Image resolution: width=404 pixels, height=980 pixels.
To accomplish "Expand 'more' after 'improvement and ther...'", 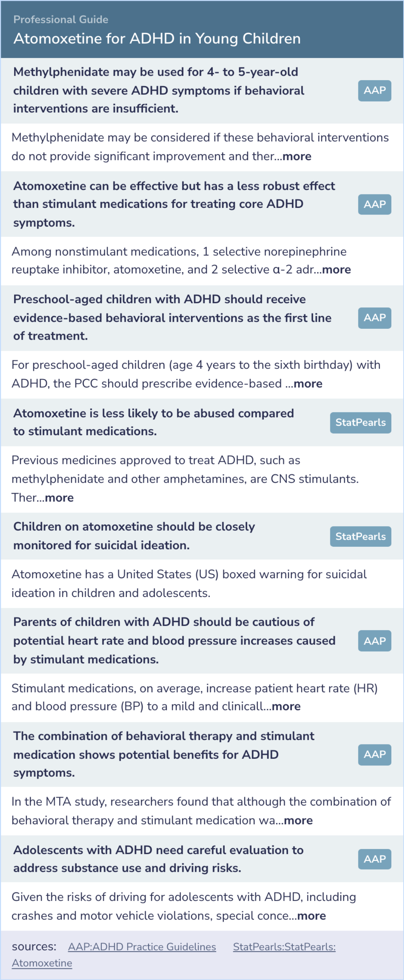I will tap(297, 157).
